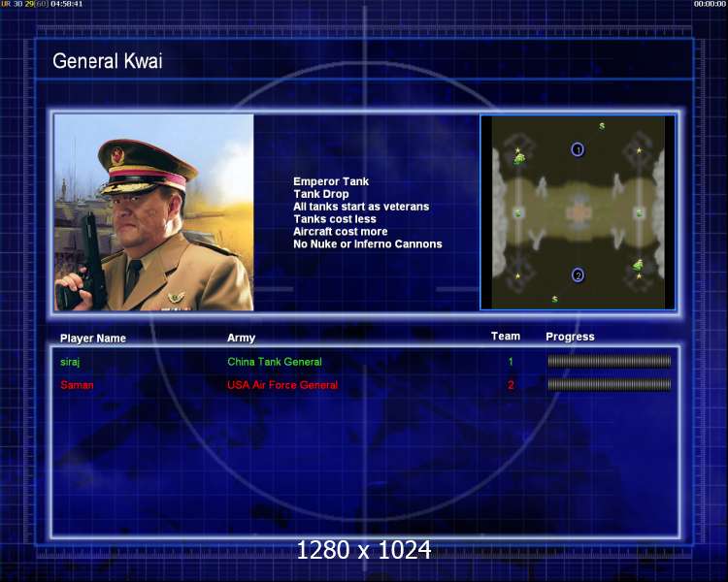The height and width of the screenshot is (582, 728).
Task: Select player name "siraj"
Action: (x=70, y=362)
